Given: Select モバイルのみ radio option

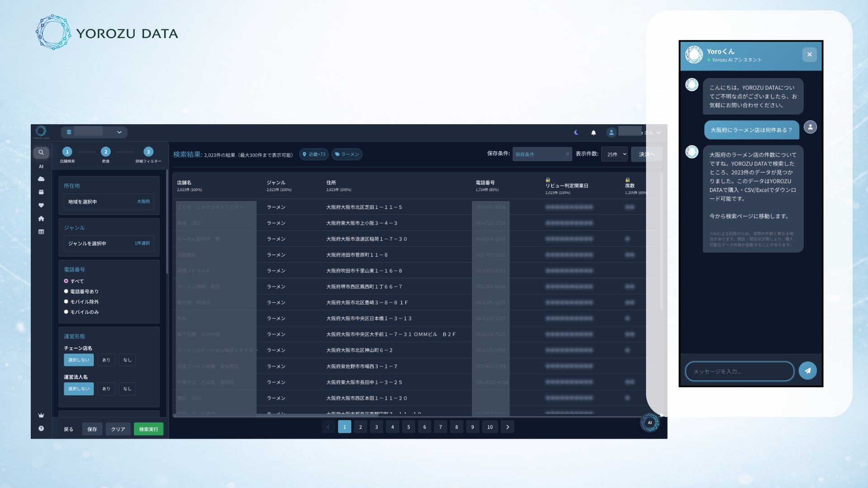Looking at the screenshot, I should pos(66,312).
